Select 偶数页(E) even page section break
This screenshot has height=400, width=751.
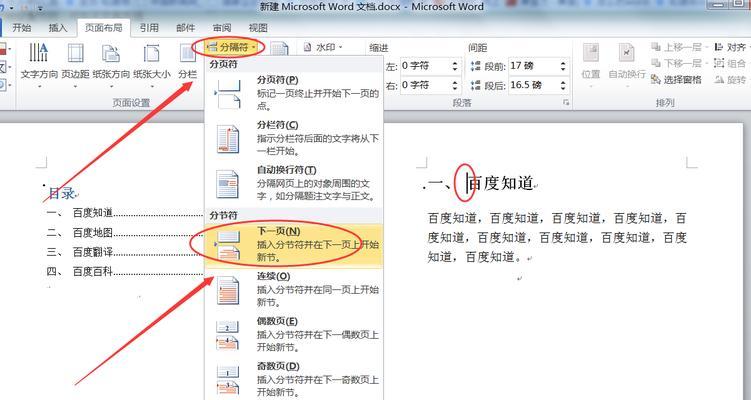[294, 334]
